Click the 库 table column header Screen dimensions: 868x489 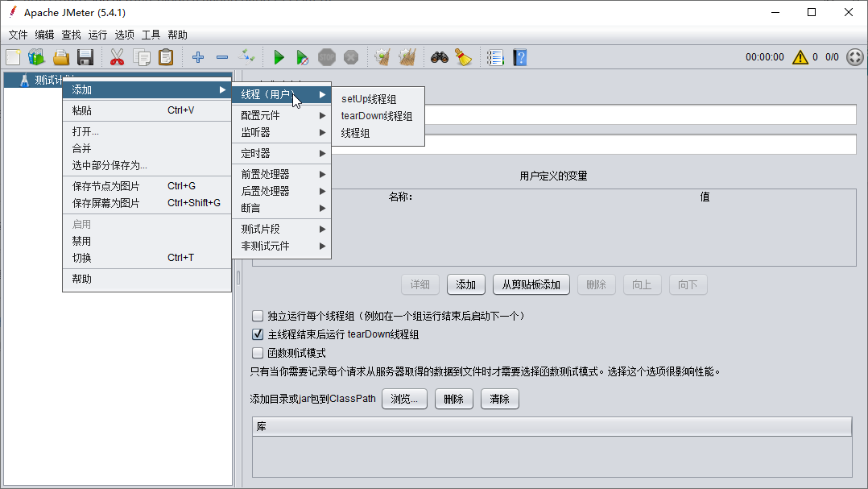(x=552, y=426)
